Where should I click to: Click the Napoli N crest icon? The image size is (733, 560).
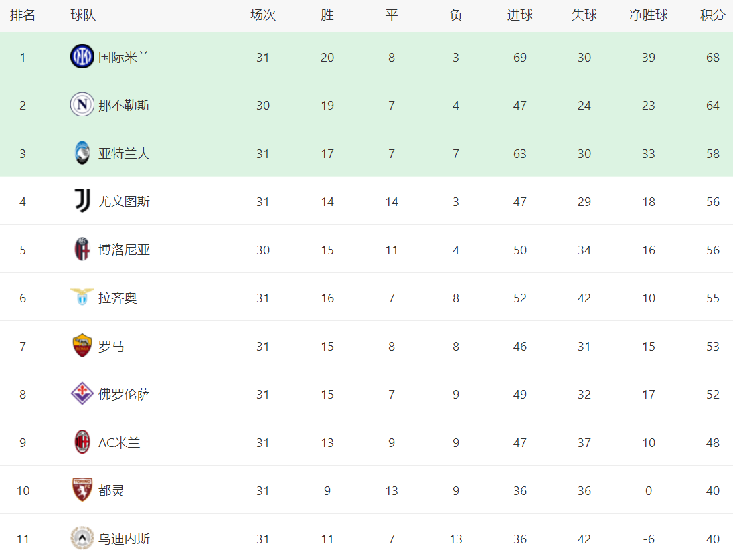82,104
